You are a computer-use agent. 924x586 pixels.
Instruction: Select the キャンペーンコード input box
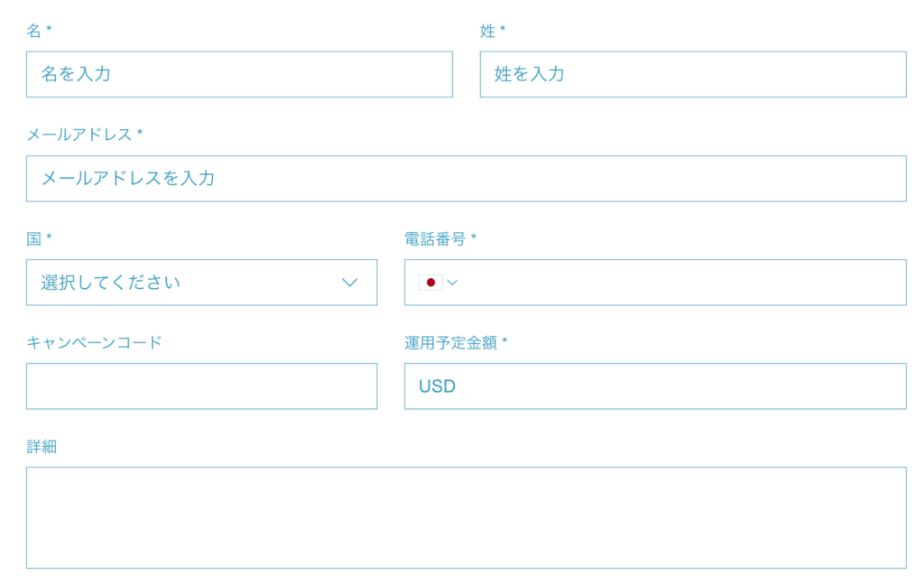coord(201,386)
